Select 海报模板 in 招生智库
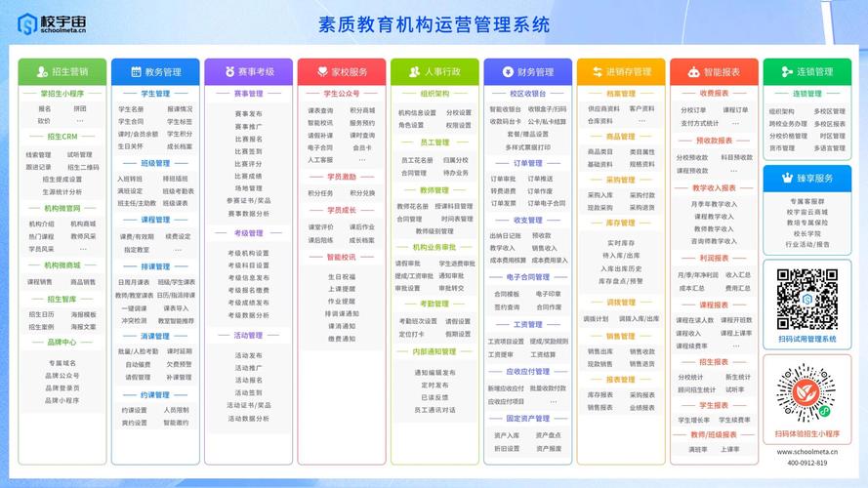 [x=83, y=314]
